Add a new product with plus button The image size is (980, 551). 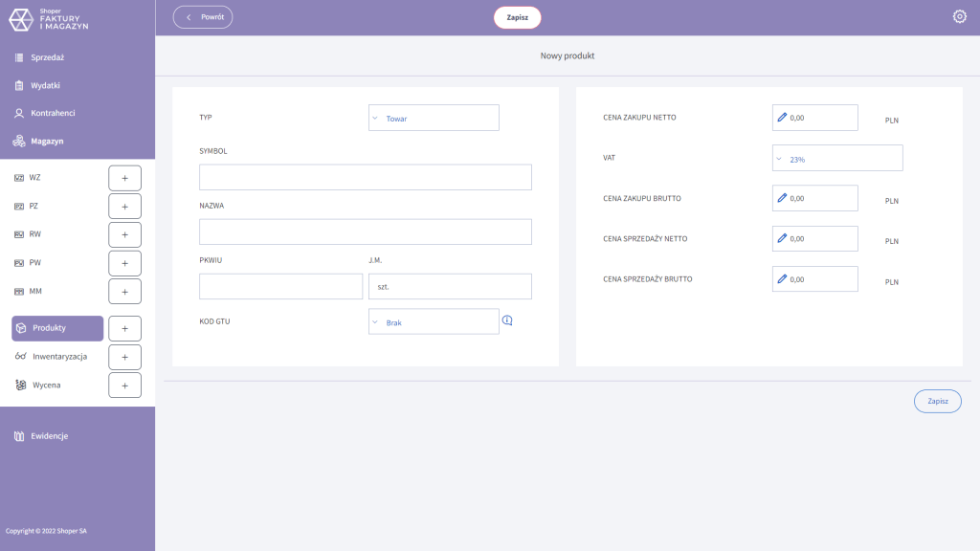(124, 328)
